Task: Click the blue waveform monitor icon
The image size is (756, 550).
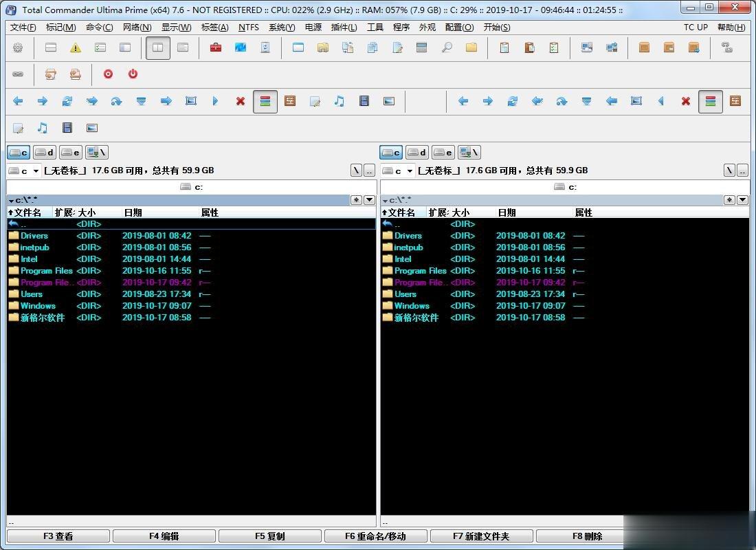Action: click(x=240, y=47)
